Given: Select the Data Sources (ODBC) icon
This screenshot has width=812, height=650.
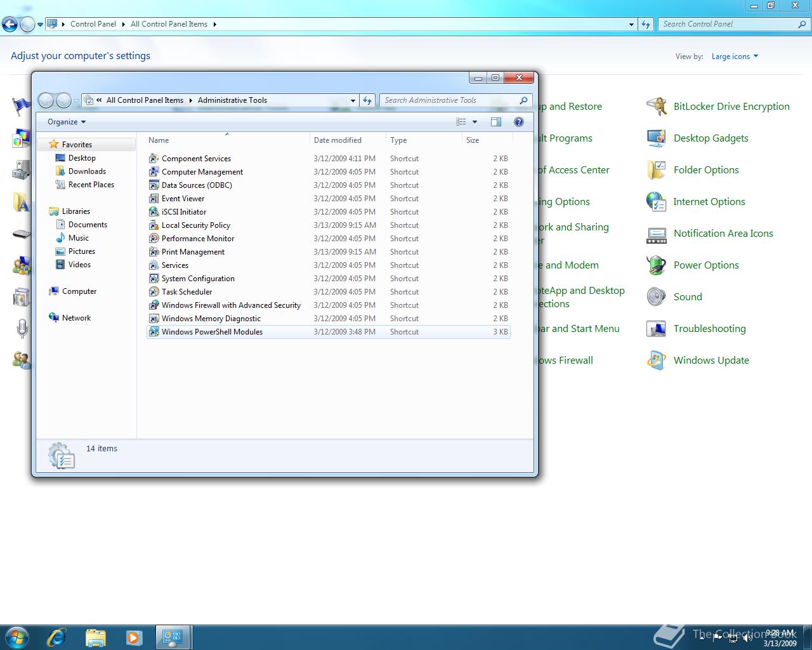Looking at the screenshot, I should coord(154,185).
